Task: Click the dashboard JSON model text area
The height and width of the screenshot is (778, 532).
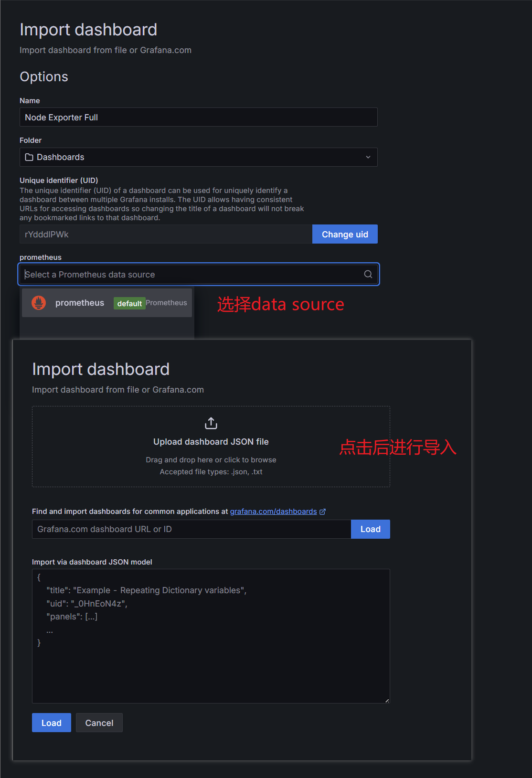Action: point(211,636)
